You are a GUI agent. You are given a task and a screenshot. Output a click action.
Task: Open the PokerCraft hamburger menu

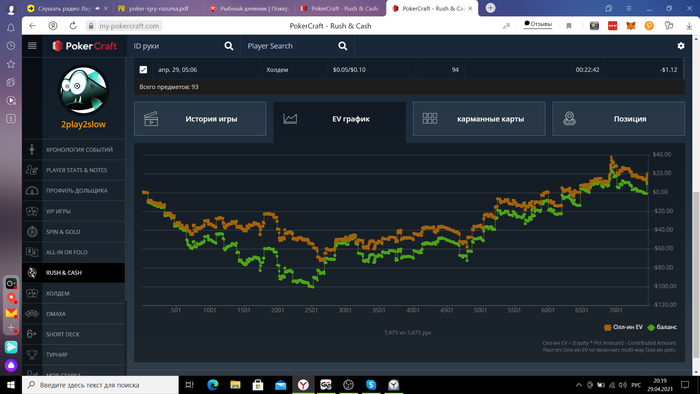point(32,46)
